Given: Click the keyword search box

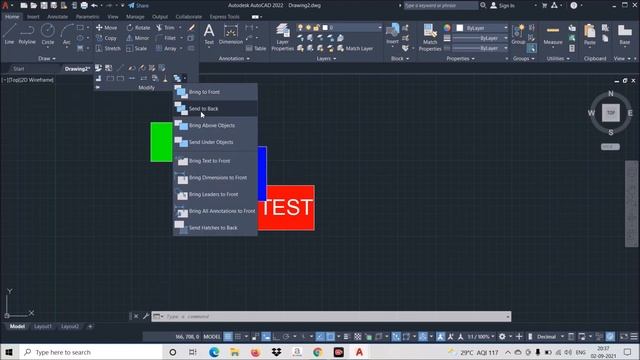Looking at the screenshot, I should click(440, 6).
